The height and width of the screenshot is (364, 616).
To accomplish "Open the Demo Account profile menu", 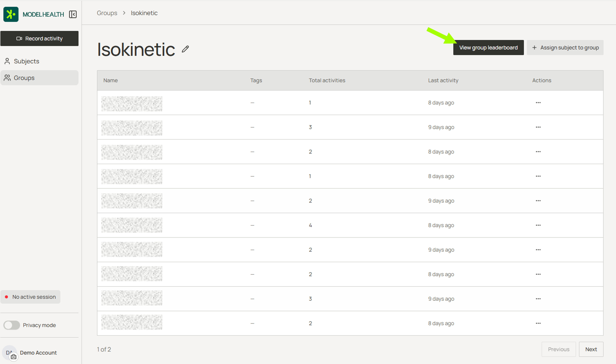I will [38, 353].
